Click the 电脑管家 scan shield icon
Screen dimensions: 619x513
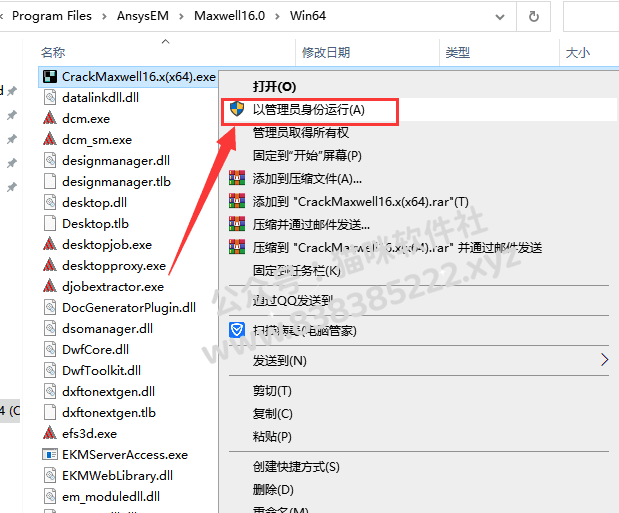click(x=237, y=330)
